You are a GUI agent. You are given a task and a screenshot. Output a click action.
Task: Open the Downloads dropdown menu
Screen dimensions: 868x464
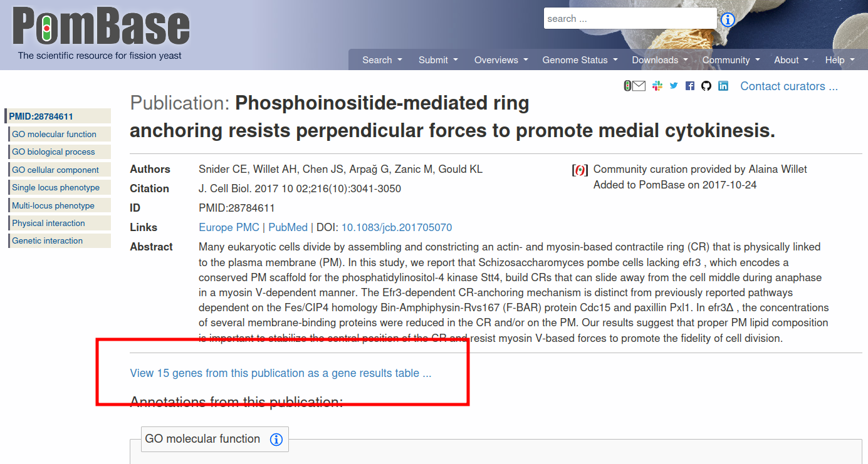point(659,60)
